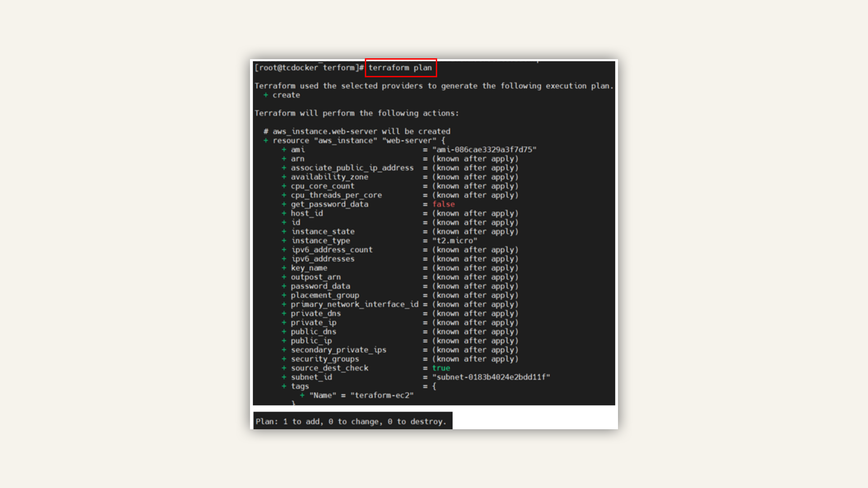868x488 pixels.
Task: Click the "ipv6_address_count" attribute
Action: click(x=332, y=250)
